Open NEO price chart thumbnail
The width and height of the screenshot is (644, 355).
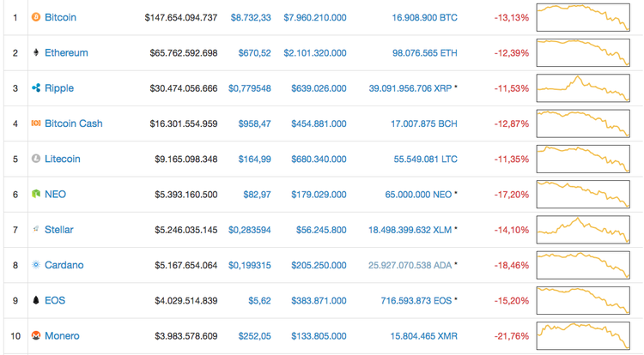[x=583, y=194]
